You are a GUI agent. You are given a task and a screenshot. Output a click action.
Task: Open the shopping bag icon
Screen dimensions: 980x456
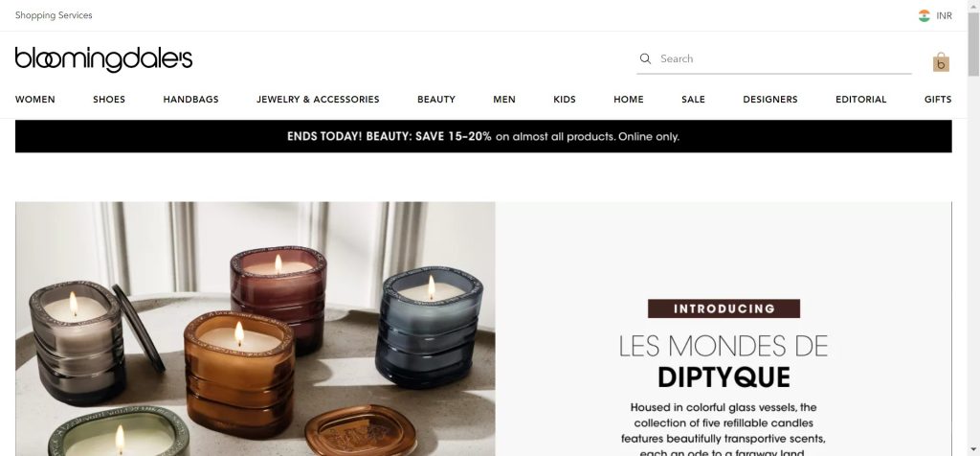(941, 62)
